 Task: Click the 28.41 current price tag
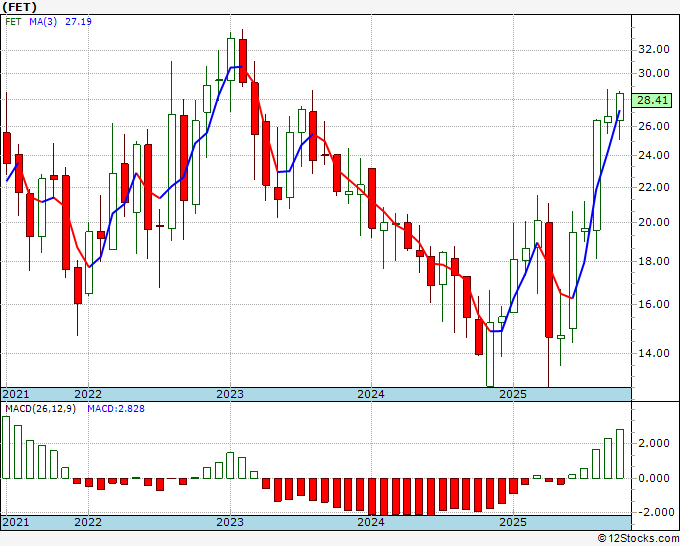652,100
